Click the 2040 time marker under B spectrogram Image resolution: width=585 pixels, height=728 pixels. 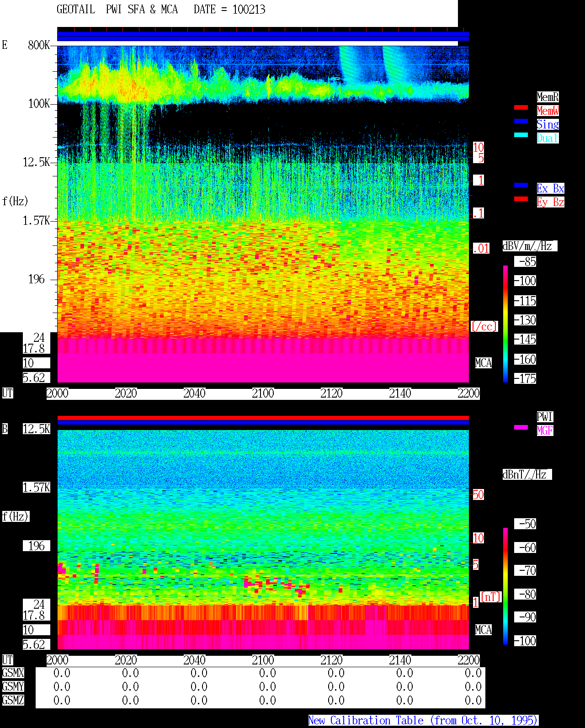click(x=194, y=660)
